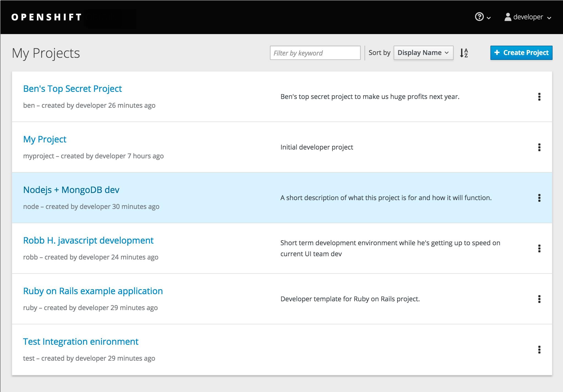Expand the developer account dropdown
This screenshot has height=392, width=563.
click(x=528, y=17)
